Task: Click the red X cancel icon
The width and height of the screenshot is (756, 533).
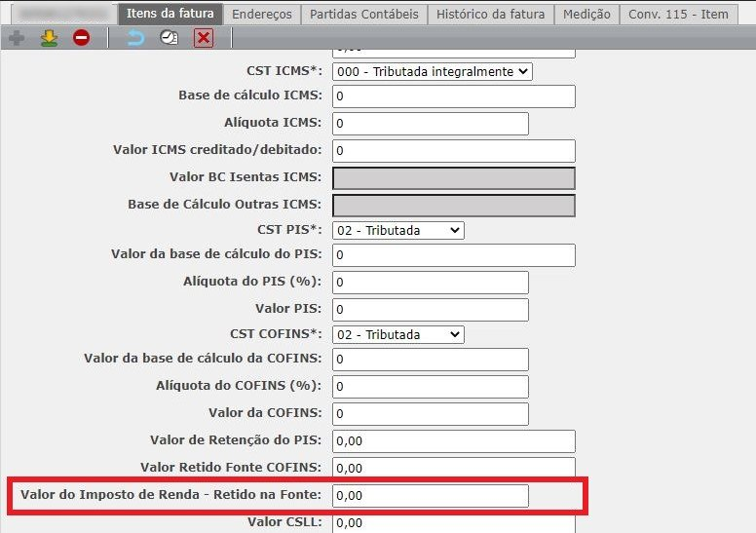Action: [x=203, y=38]
